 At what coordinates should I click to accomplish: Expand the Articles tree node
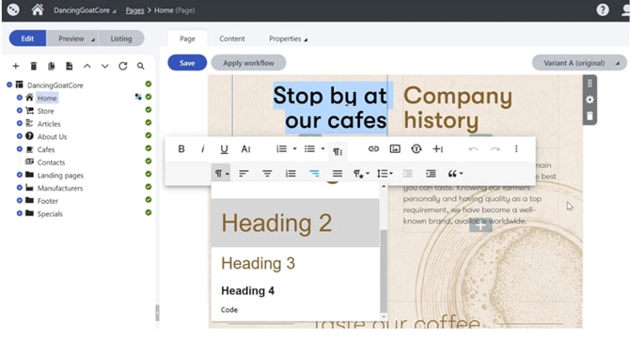point(20,123)
